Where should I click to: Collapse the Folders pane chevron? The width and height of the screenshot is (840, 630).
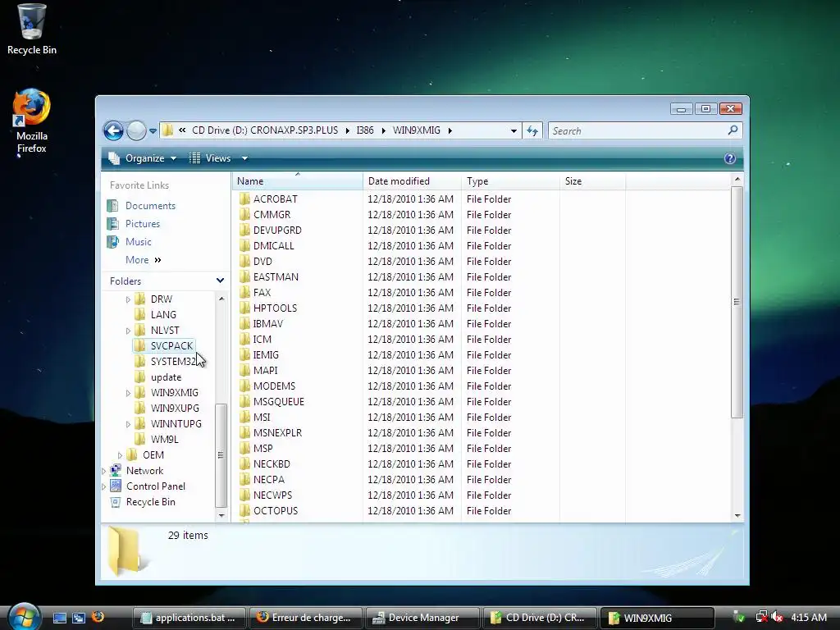point(220,281)
